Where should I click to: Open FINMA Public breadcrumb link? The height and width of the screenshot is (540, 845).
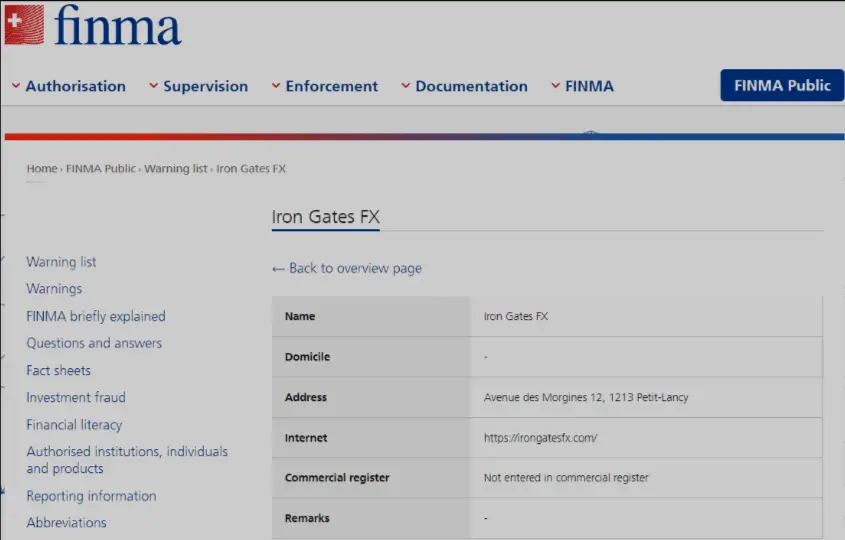[101, 169]
